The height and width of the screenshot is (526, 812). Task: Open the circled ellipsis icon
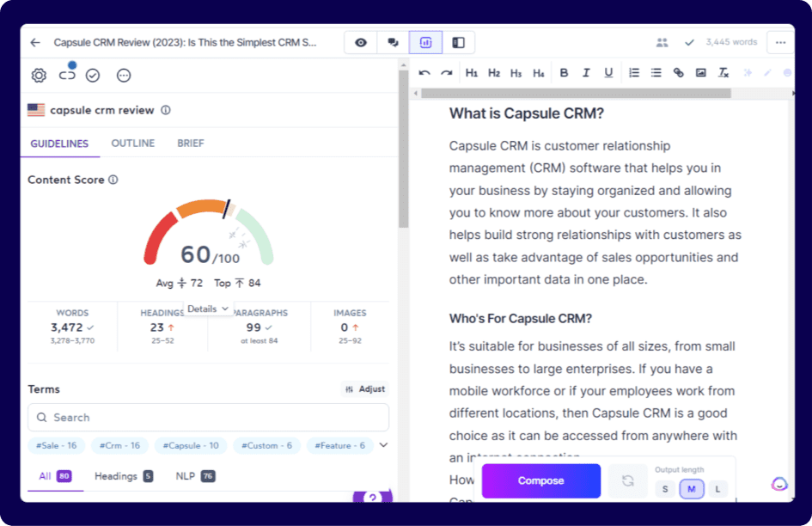[124, 76]
